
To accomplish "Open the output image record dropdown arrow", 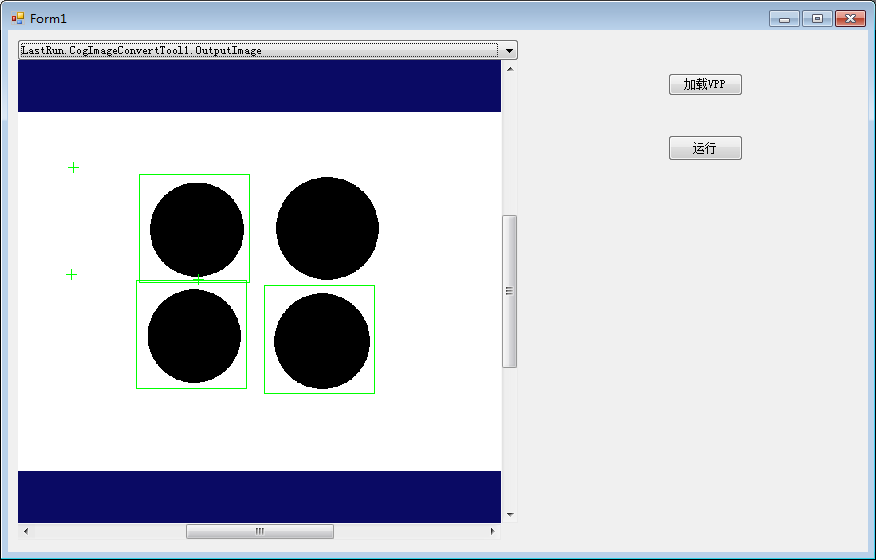I will point(509,50).
